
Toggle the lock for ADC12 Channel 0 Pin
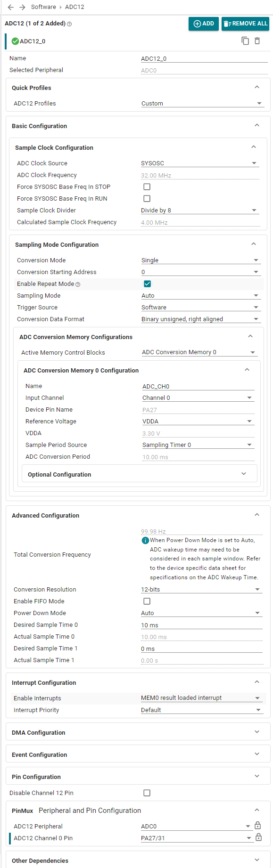point(258,837)
